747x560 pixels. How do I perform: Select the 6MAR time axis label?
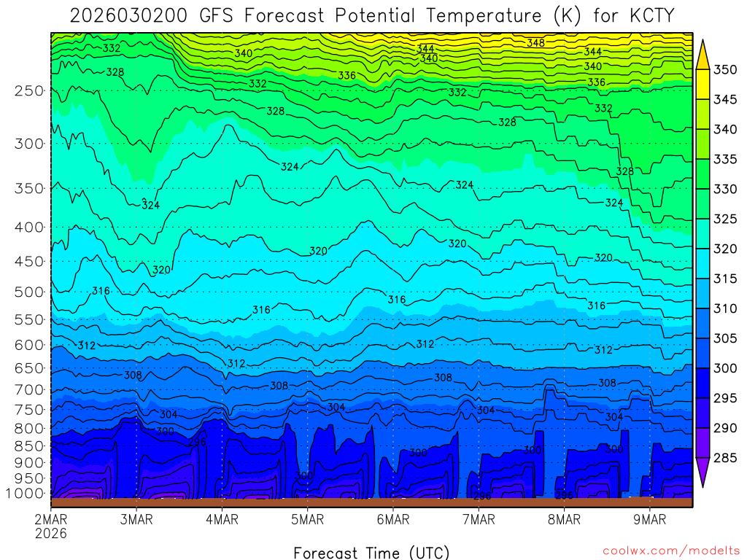(x=393, y=519)
